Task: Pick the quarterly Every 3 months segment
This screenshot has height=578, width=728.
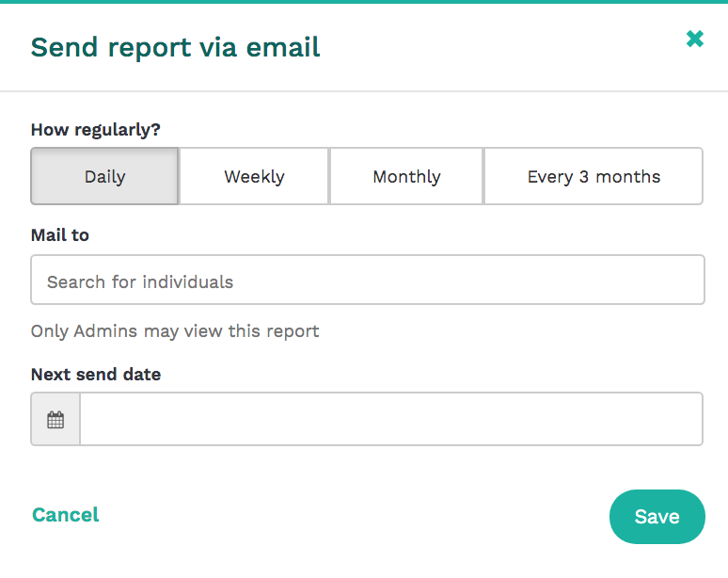Action: point(593,176)
